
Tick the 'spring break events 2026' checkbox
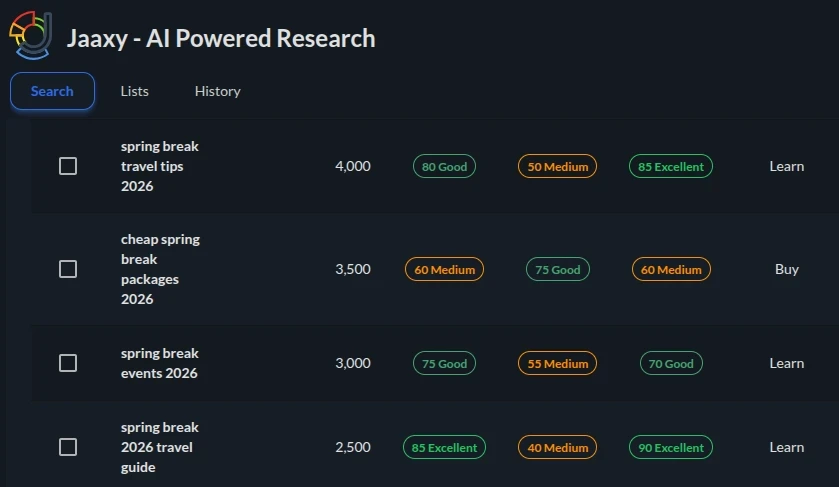click(x=68, y=363)
